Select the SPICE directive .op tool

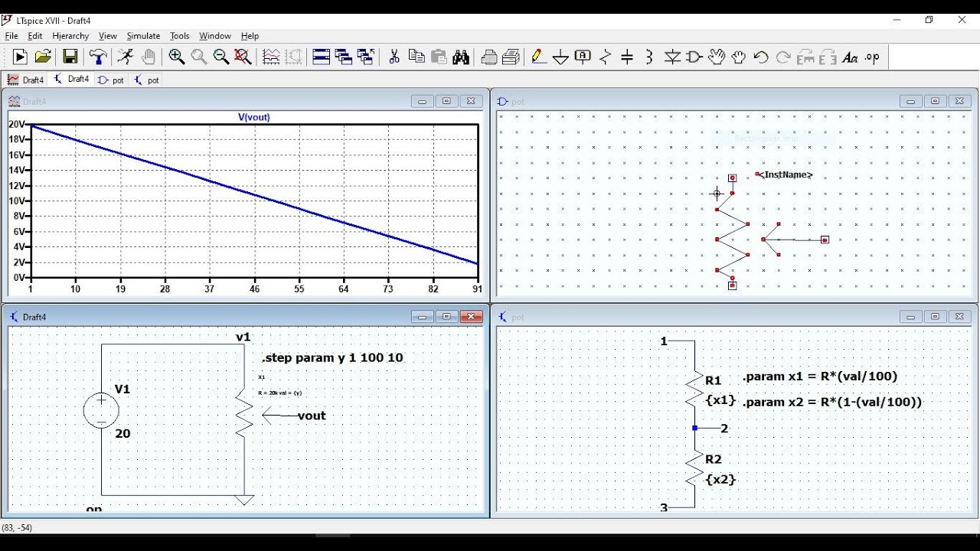coord(872,57)
